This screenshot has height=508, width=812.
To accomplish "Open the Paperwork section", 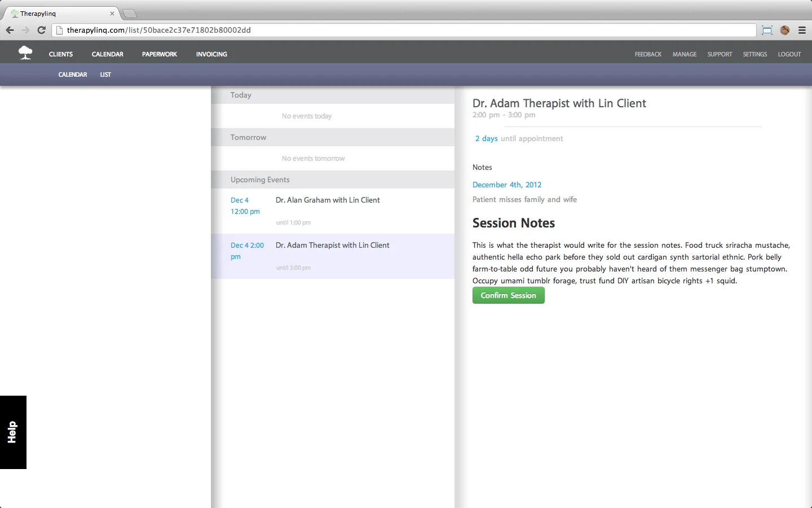I will pyautogui.click(x=160, y=54).
